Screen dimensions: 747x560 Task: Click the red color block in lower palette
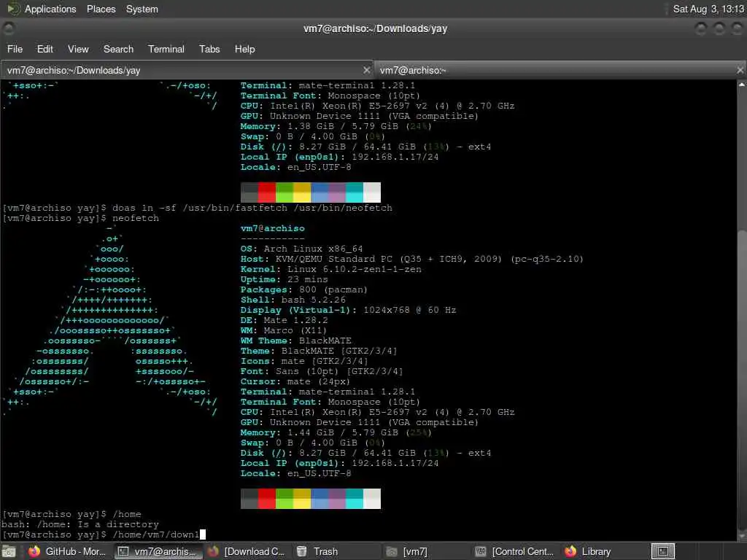pyautogui.click(x=267, y=499)
